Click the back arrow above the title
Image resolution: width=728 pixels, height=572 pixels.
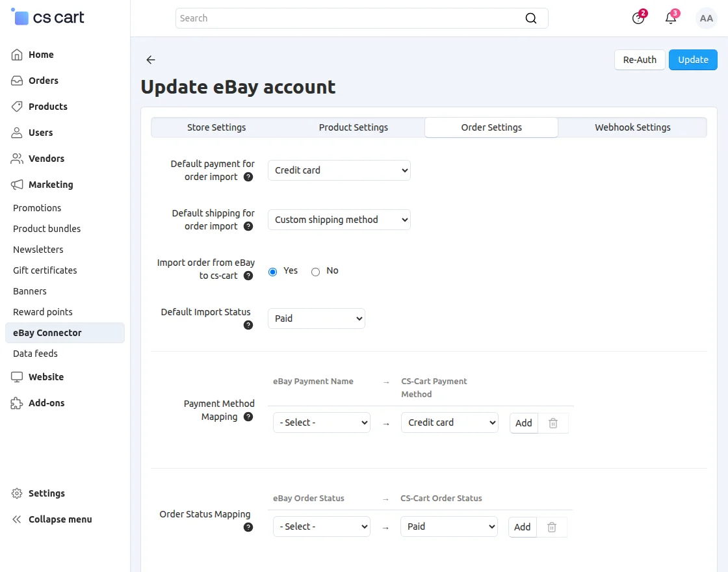(x=150, y=59)
